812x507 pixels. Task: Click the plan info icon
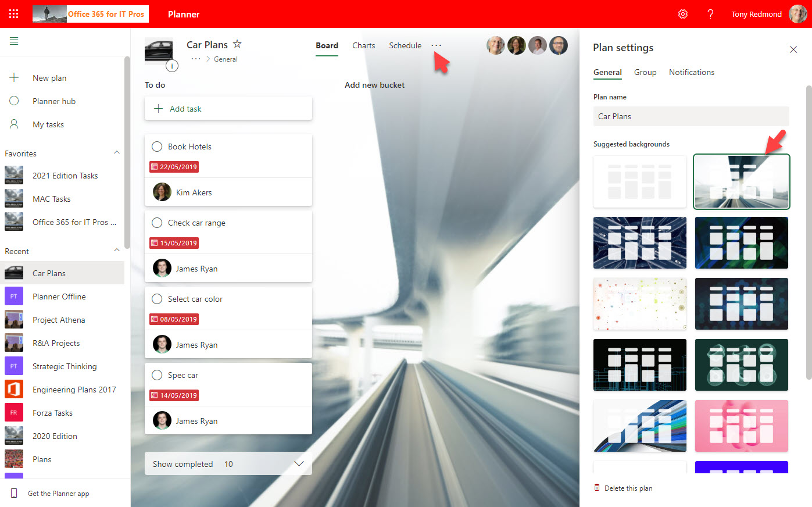click(172, 66)
